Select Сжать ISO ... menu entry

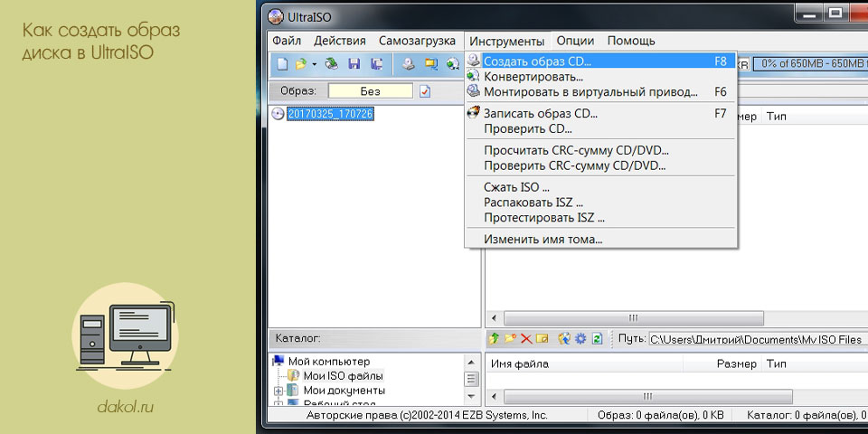click(x=600, y=188)
